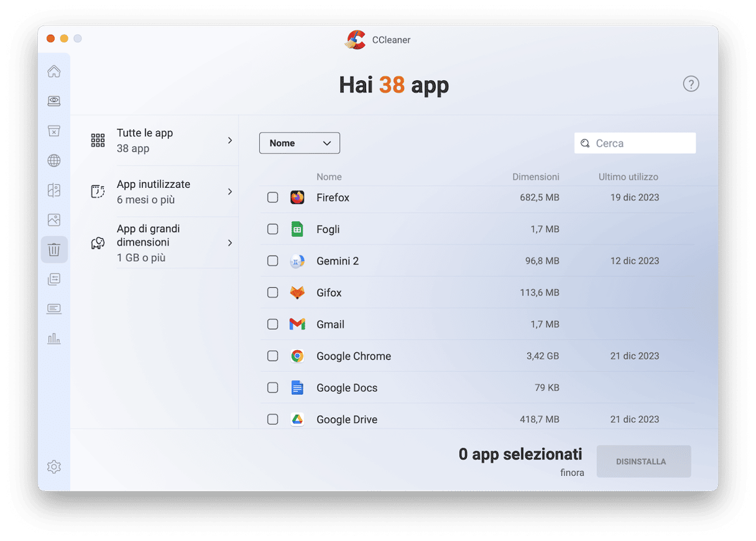Select the Gemini 2 checkbox
The height and width of the screenshot is (541, 756).
click(x=273, y=261)
